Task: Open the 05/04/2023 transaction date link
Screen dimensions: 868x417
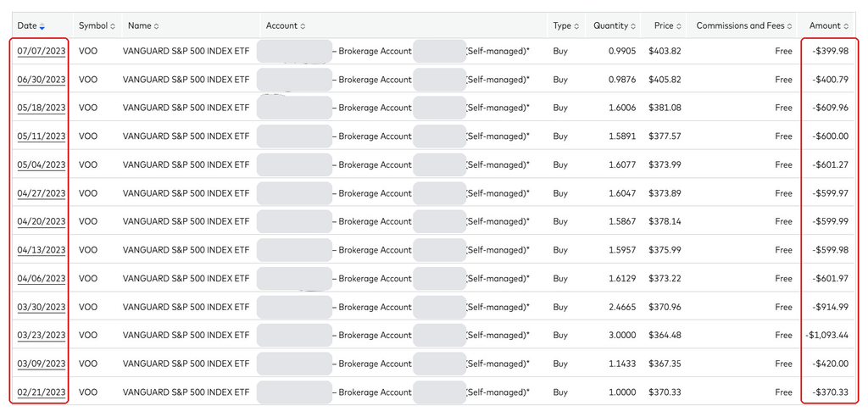Action: tap(42, 165)
